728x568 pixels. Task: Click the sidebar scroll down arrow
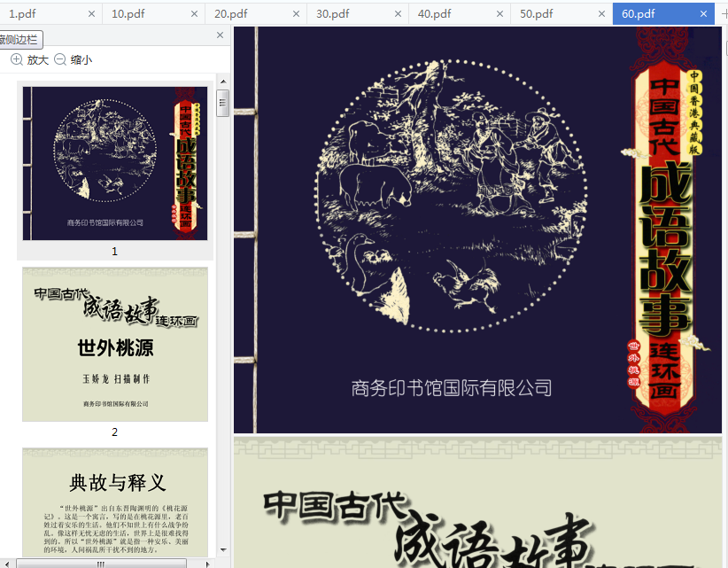click(x=223, y=550)
